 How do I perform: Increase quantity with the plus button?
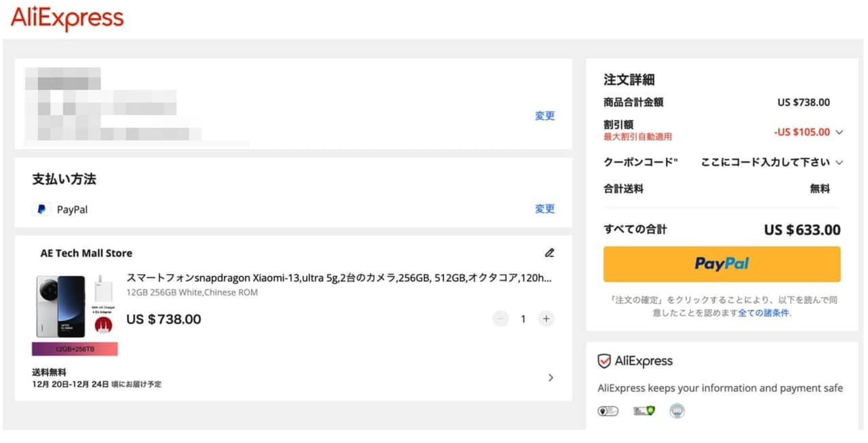click(546, 319)
